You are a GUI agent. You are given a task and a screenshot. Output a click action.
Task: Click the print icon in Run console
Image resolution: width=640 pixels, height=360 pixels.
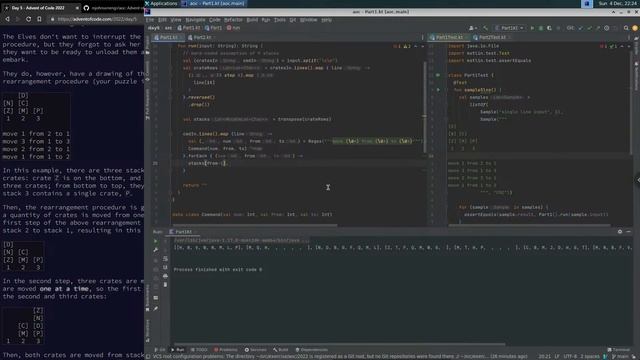point(165,276)
